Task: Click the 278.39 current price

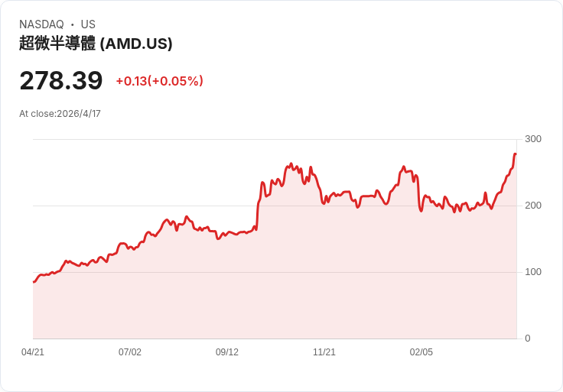Action: pos(61,81)
